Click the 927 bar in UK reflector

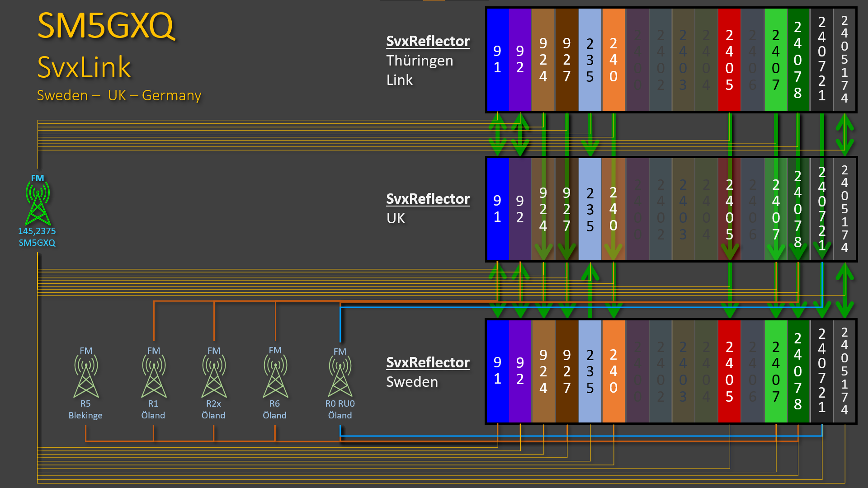click(x=566, y=209)
